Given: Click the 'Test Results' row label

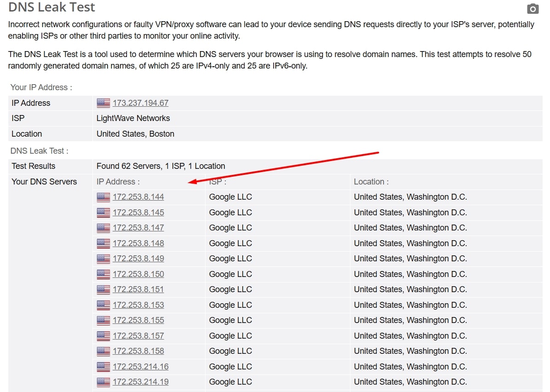Looking at the screenshot, I should (x=33, y=166).
